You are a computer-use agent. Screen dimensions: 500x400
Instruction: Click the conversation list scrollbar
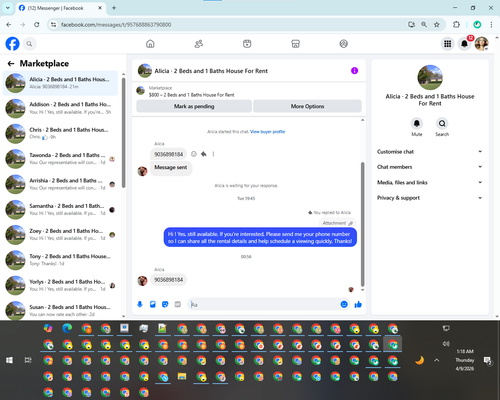pos(124,133)
